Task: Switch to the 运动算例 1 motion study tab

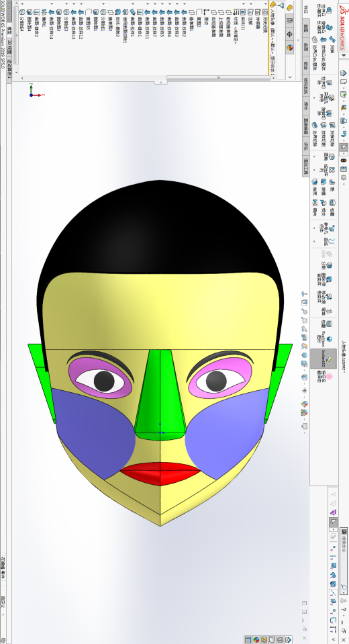Action: click(x=9, y=70)
